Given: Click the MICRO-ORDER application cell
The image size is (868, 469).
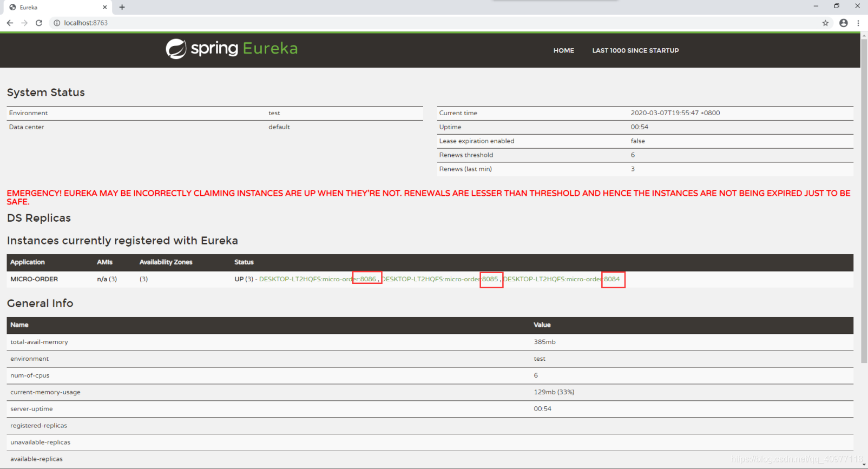Looking at the screenshot, I should [34, 279].
